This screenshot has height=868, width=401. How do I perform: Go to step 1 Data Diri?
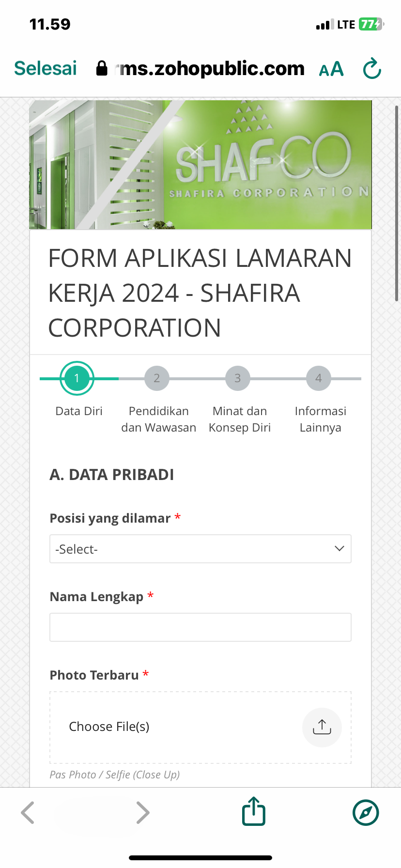tap(77, 378)
